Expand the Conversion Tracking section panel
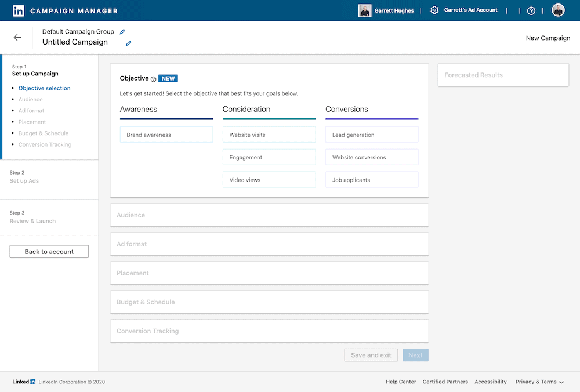Screen dimensions: 580x392 (269, 331)
